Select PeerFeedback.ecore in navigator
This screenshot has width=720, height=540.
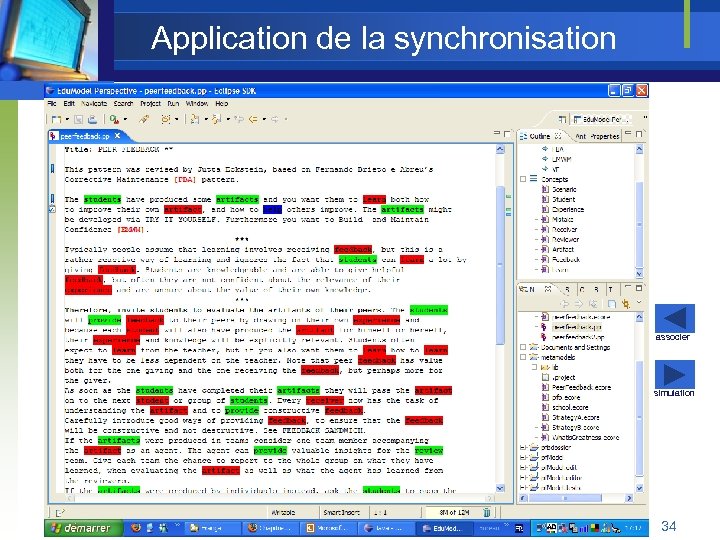pyautogui.click(x=581, y=387)
